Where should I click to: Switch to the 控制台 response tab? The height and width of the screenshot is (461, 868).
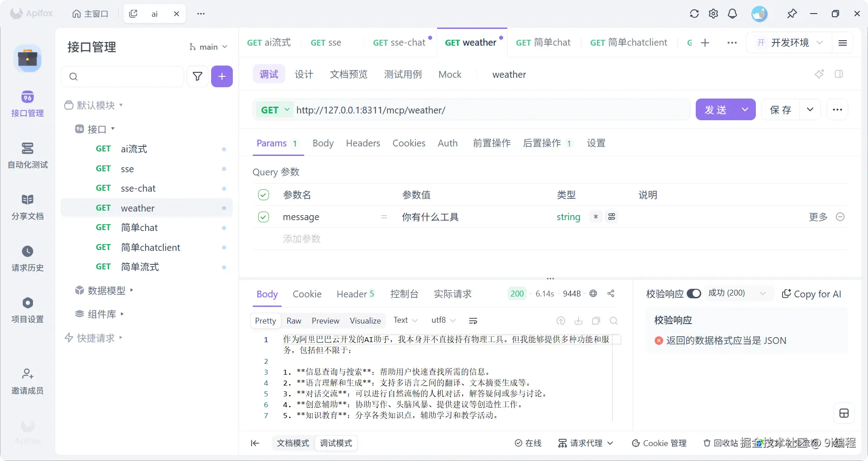coord(404,294)
